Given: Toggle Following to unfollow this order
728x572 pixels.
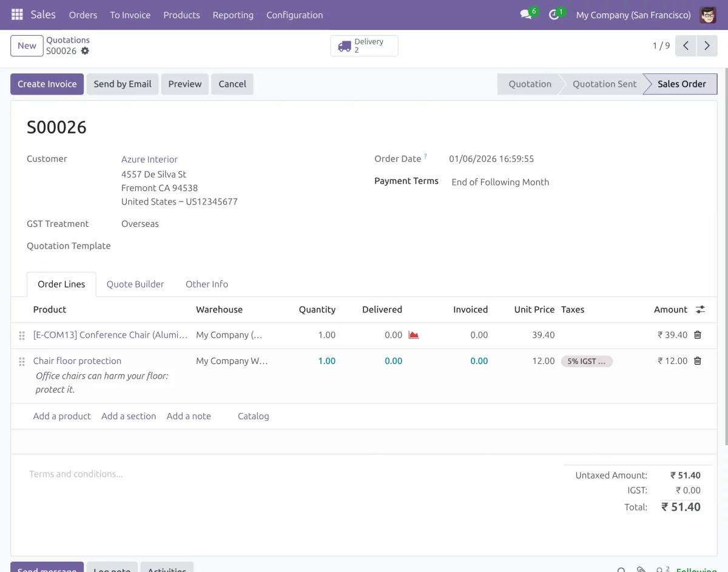Looking at the screenshot, I should pyautogui.click(x=695, y=569).
